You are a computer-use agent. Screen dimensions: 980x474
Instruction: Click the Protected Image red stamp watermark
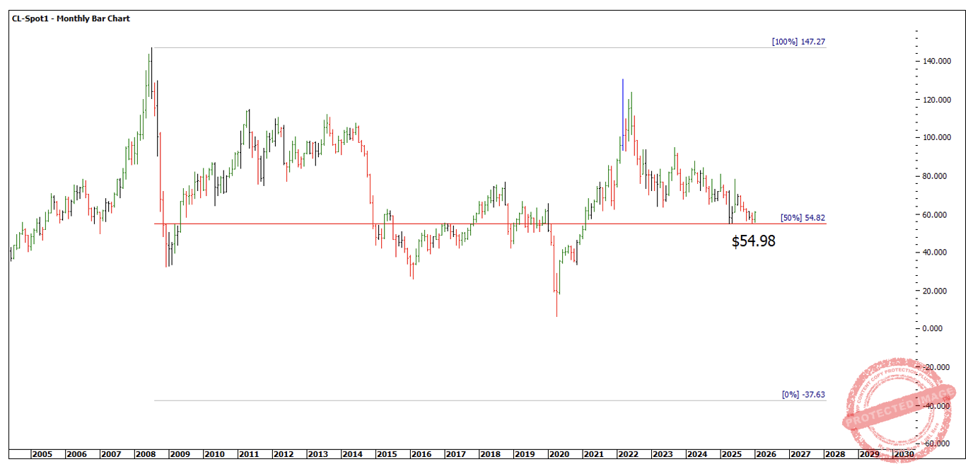click(899, 410)
